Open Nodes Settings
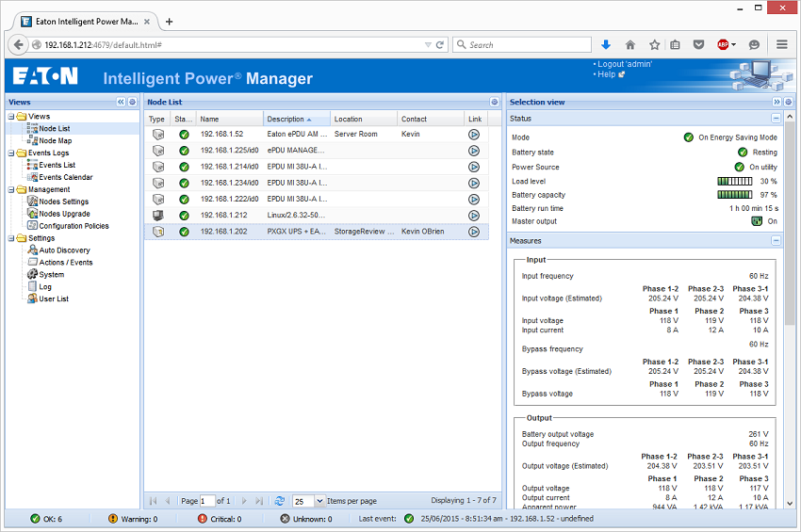 tap(63, 202)
